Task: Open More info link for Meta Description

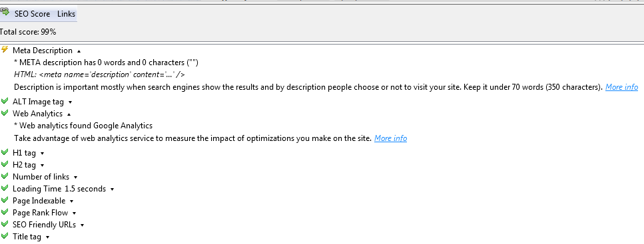Action: point(621,87)
